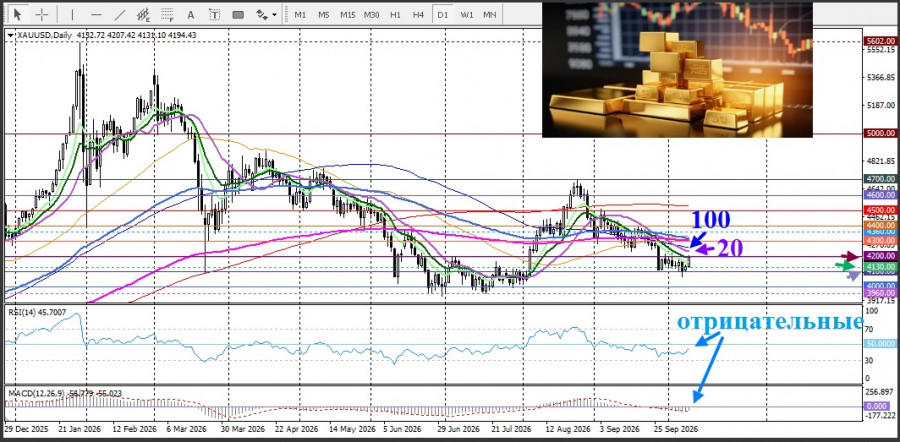Click the 4700.00 price level label
The width and height of the screenshot is (900, 442).
880,180
